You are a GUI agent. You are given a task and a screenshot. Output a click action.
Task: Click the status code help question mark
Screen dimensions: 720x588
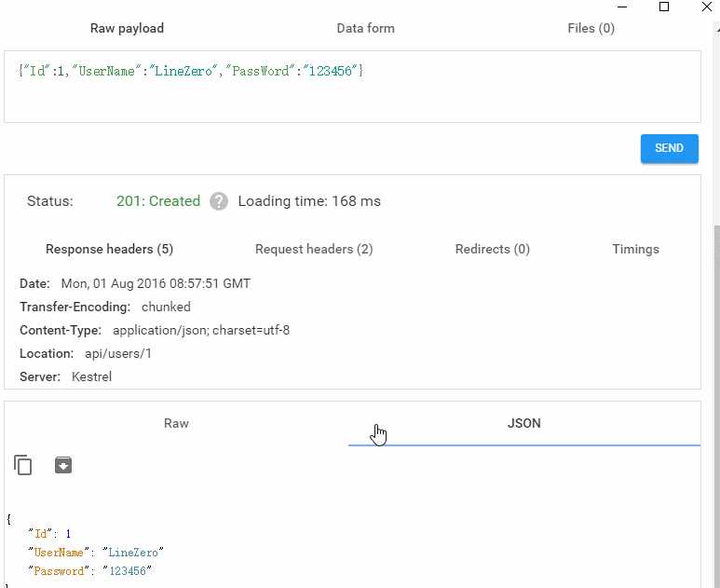pos(219,201)
